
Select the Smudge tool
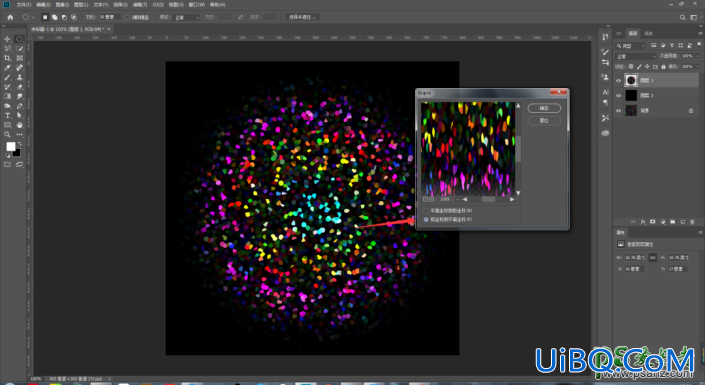[19, 96]
